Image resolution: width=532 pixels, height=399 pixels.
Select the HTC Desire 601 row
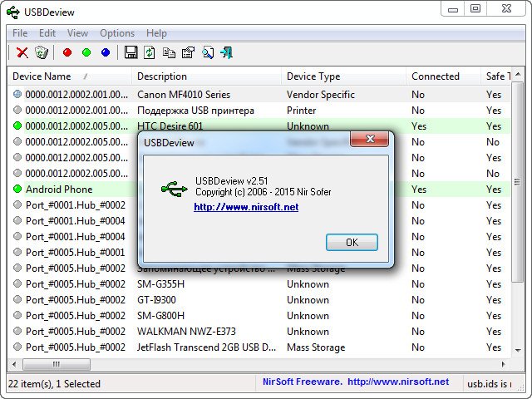(x=259, y=126)
